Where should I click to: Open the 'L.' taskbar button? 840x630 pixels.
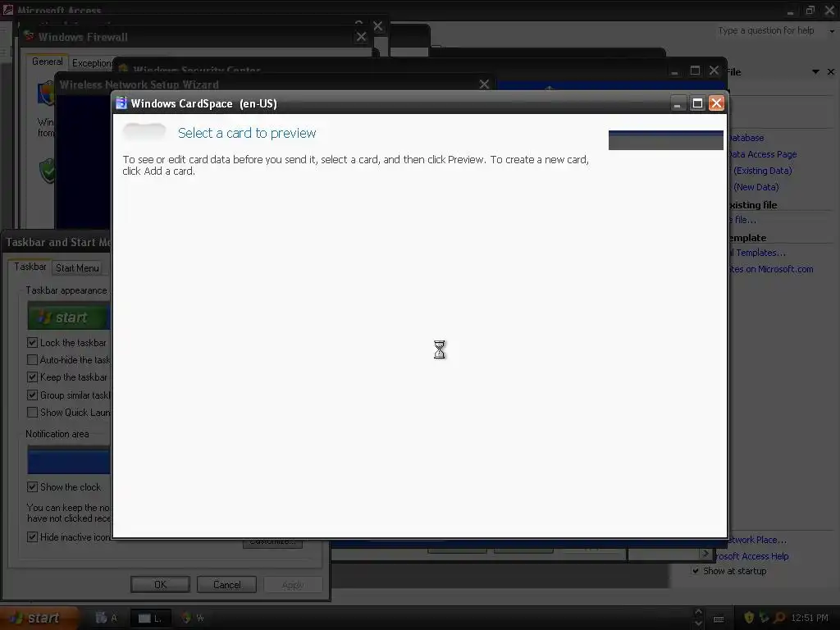click(x=150, y=619)
